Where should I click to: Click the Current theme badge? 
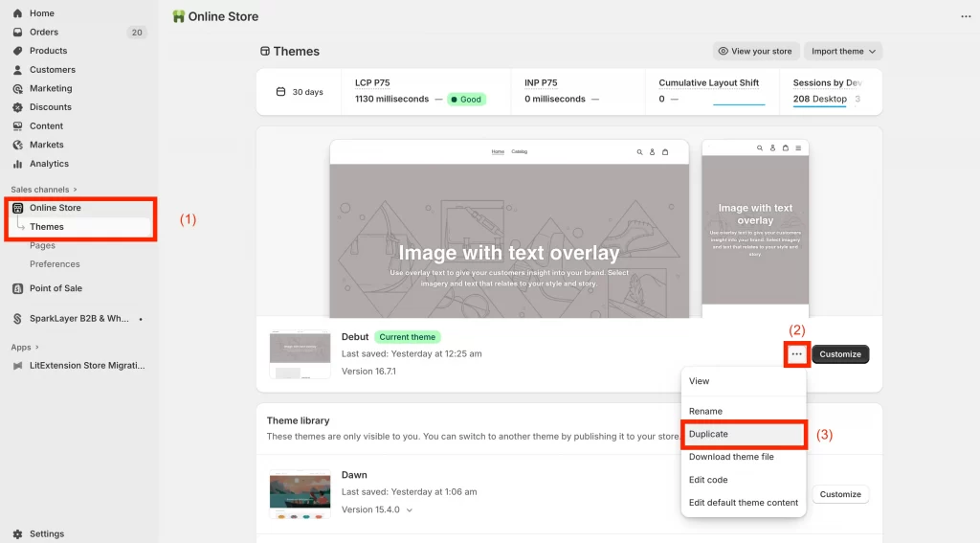pos(408,336)
